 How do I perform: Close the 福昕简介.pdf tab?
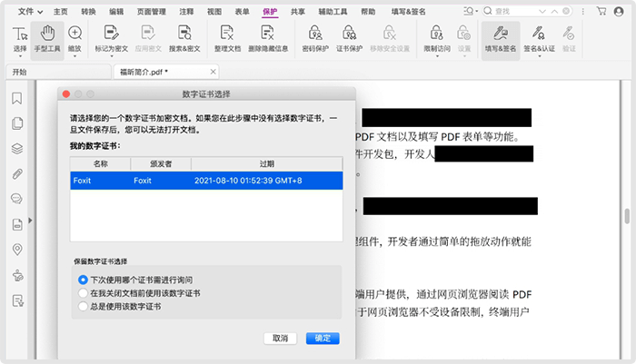(213, 72)
